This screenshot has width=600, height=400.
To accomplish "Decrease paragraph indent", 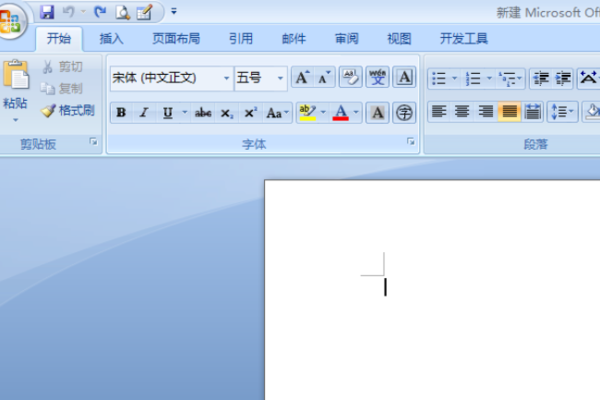I will click(x=541, y=78).
